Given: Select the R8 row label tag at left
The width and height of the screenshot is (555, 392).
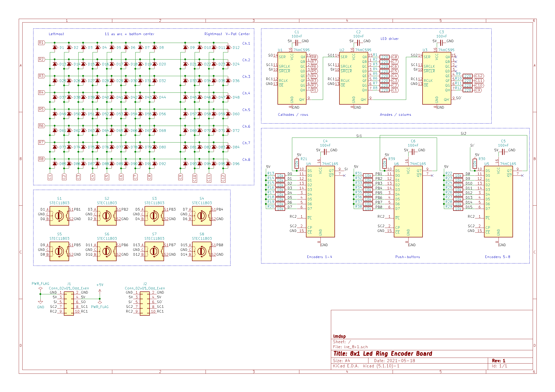Looking at the screenshot, I should click(42, 159).
